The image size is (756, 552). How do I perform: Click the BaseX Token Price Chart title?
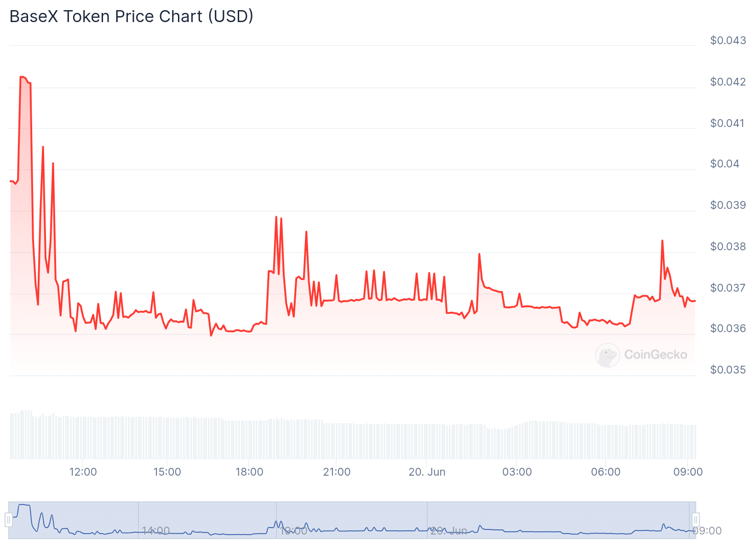point(132,17)
